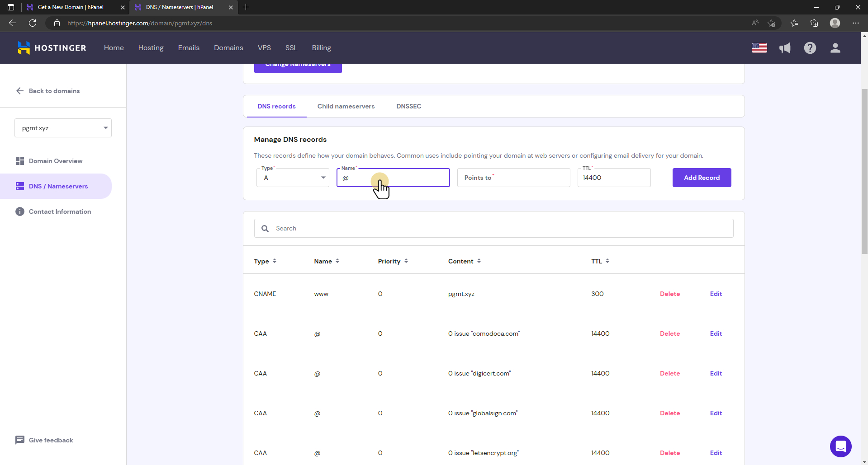Image resolution: width=868 pixels, height=465 pixels.
Task: Open a new browser tab
Action: (x=246, y=7)
